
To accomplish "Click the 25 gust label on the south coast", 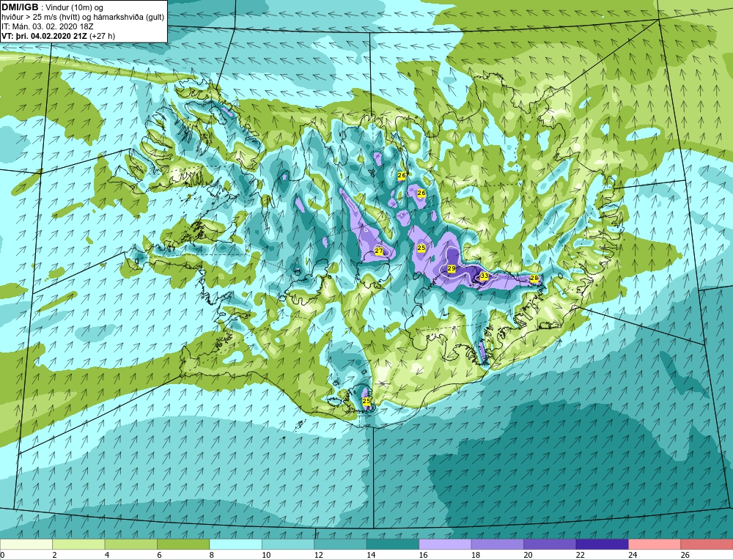I will tap(366, 401).
